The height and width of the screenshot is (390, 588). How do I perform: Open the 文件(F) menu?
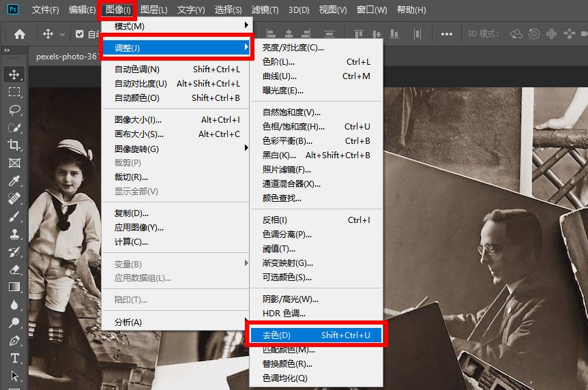tap(46, 10)
